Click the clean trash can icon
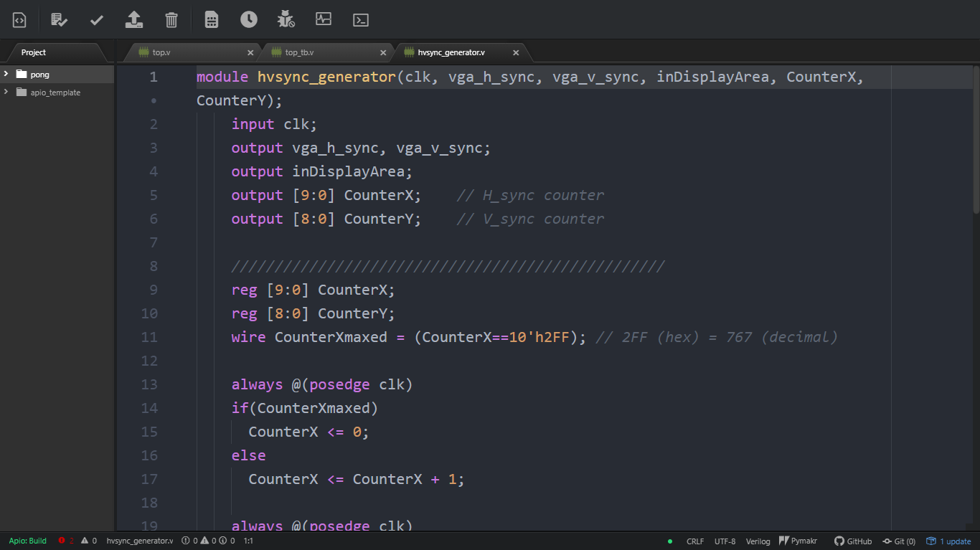The height and width of the screenshot is (550, 980). coord(171,20)
